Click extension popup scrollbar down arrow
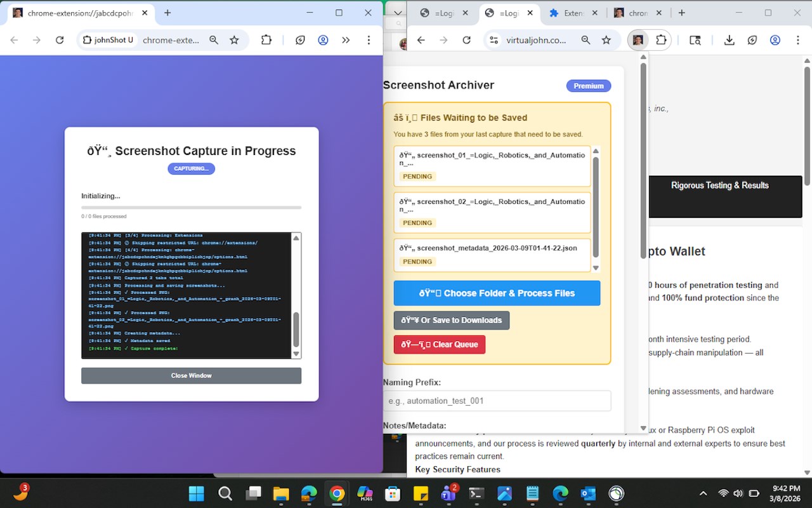 (643, 429)
